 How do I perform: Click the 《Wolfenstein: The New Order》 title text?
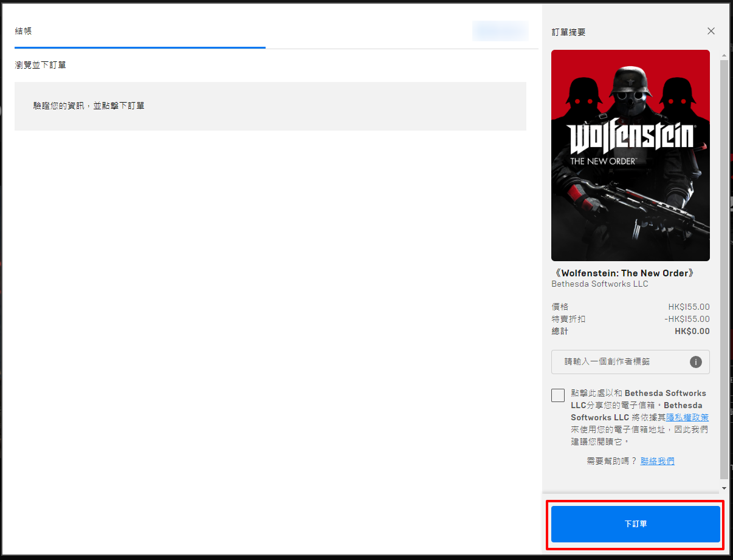[624, 273]
